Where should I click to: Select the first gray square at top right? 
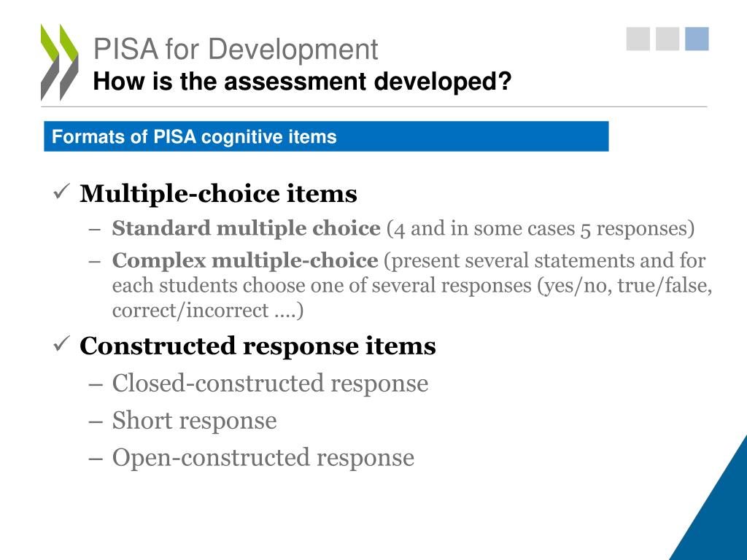[x=638, y=39]
